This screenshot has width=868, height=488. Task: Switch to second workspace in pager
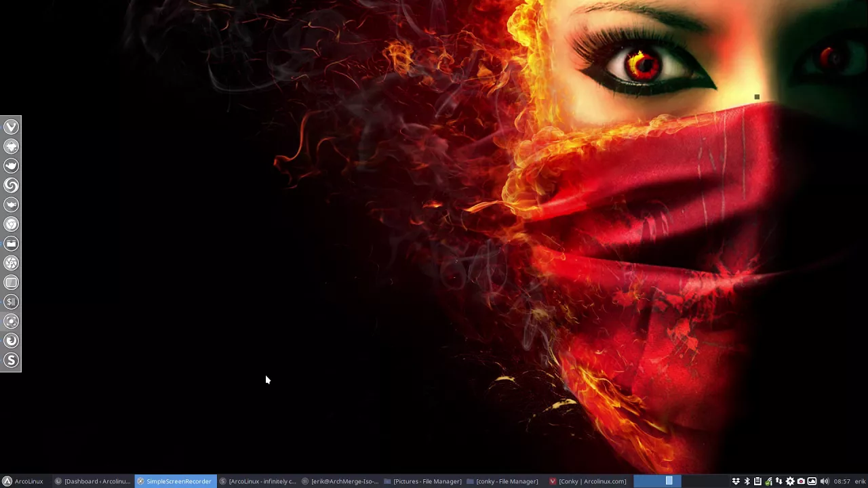pyautogui.click(x=705, y=481)
